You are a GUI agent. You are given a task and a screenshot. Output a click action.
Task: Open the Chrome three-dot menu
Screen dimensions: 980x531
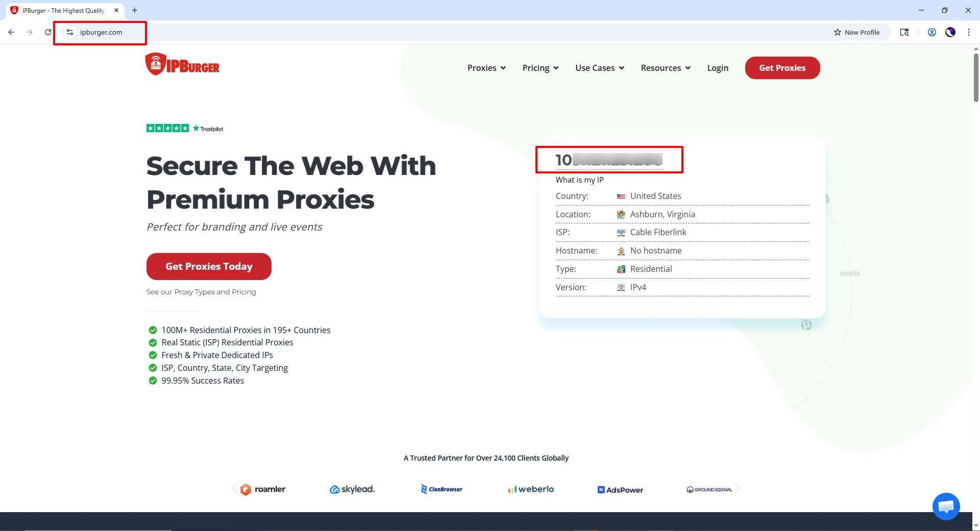(969, 32)
